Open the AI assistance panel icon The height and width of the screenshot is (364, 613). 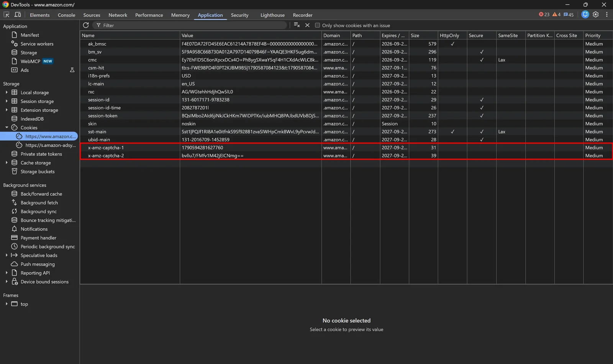pyautogui.click(x=585, y=15)
